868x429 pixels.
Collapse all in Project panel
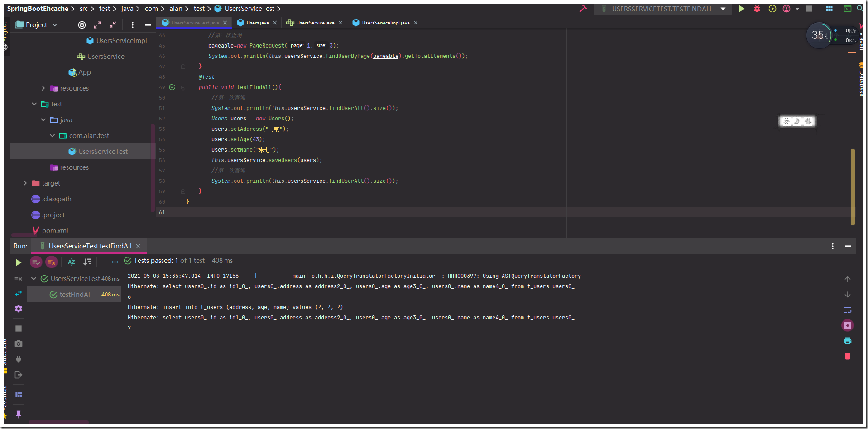point(113,25)
